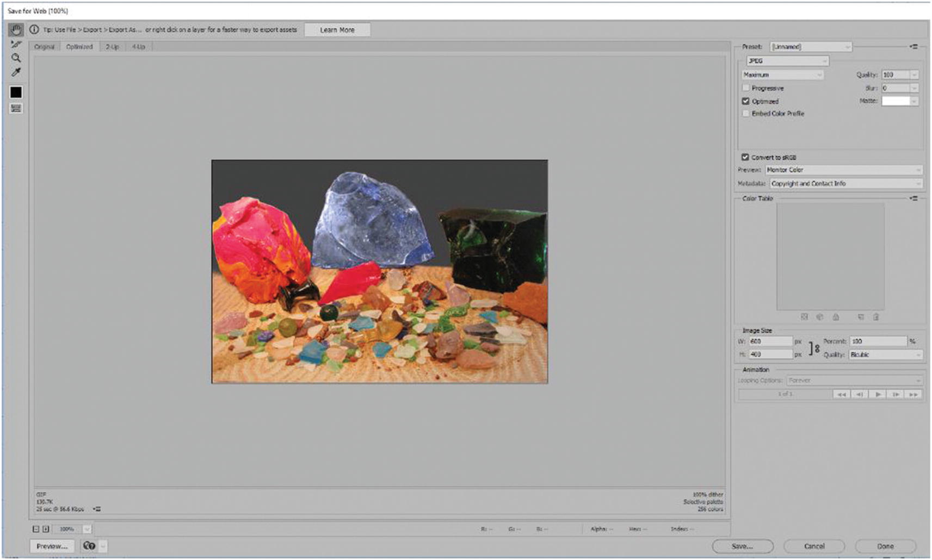
Task: Click the black eyedropper color swatch
Action: [x=15, y=91]
